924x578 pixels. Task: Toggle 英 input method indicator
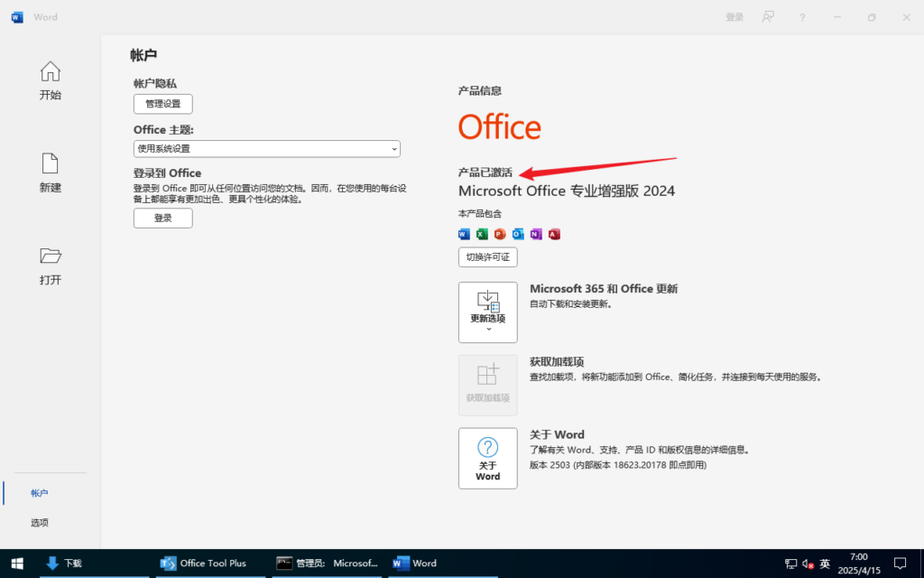click(x=825, y=564)
